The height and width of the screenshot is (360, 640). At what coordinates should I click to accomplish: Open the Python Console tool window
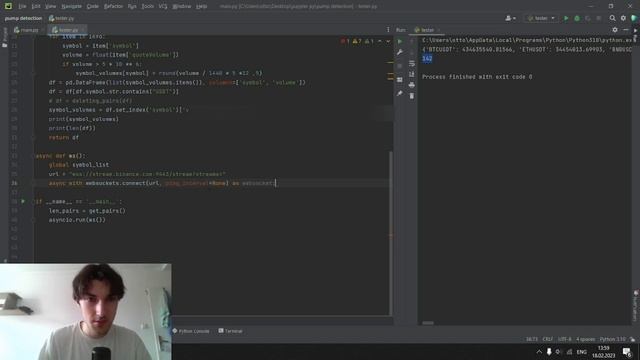click(x=191, y=331)
